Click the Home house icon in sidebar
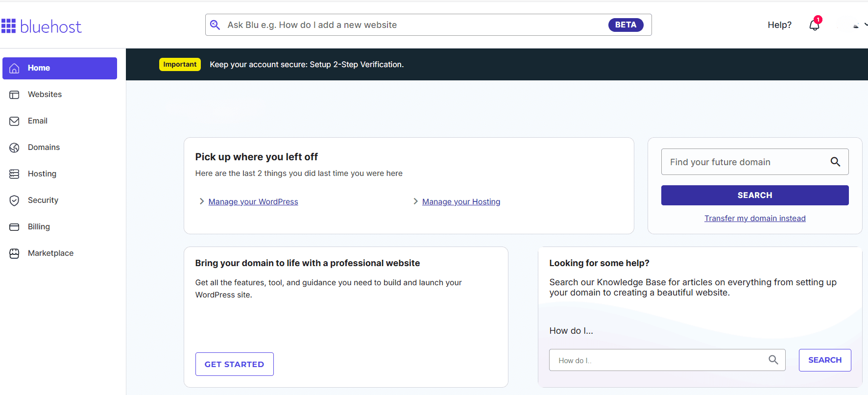The height and width of the screenshot is (395, 868). (15, 68)
